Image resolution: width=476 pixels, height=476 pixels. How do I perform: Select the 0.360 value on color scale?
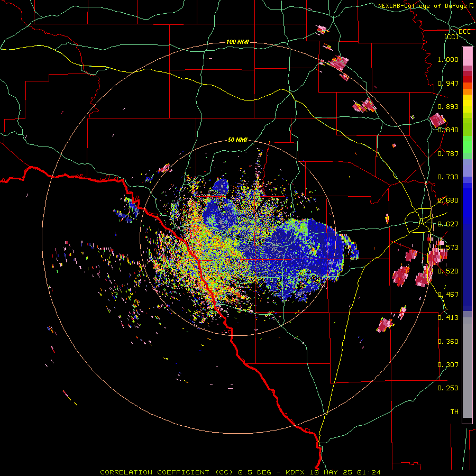click(x=448, y=342)
